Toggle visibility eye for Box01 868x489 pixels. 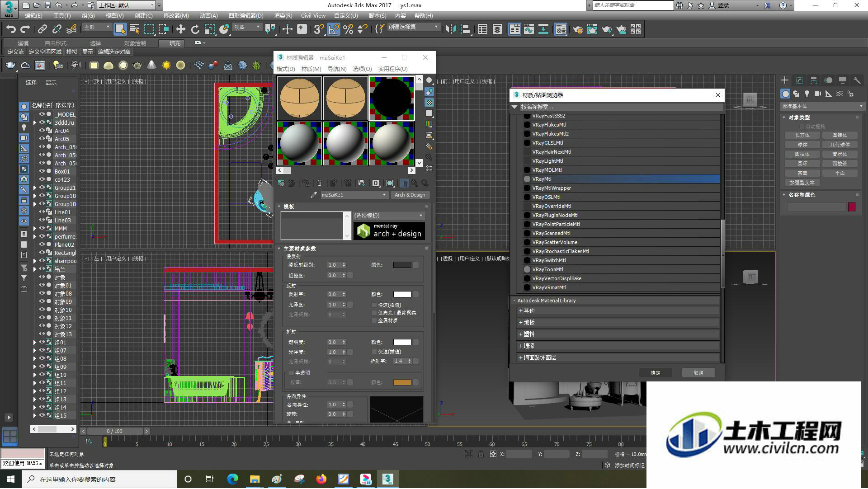42,171
